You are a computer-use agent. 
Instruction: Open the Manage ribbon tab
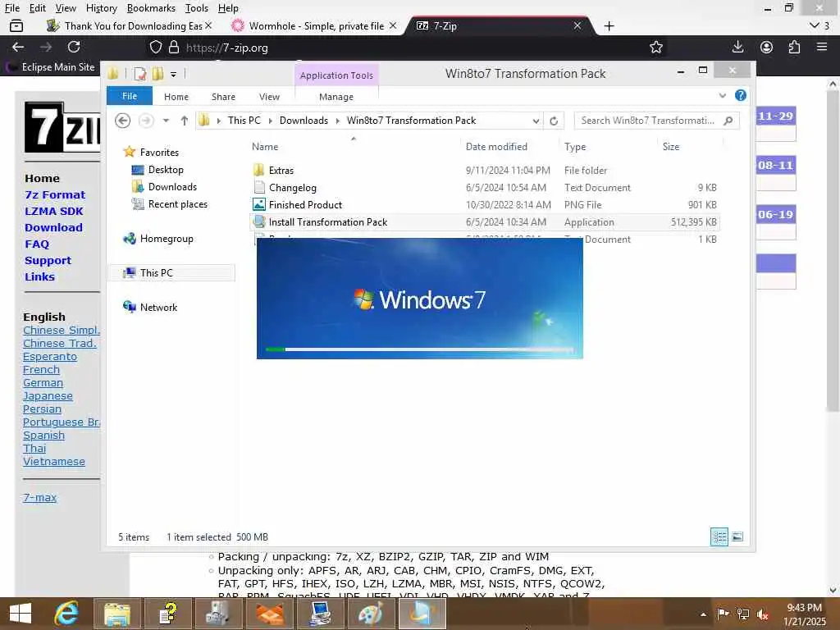[336, 97]
